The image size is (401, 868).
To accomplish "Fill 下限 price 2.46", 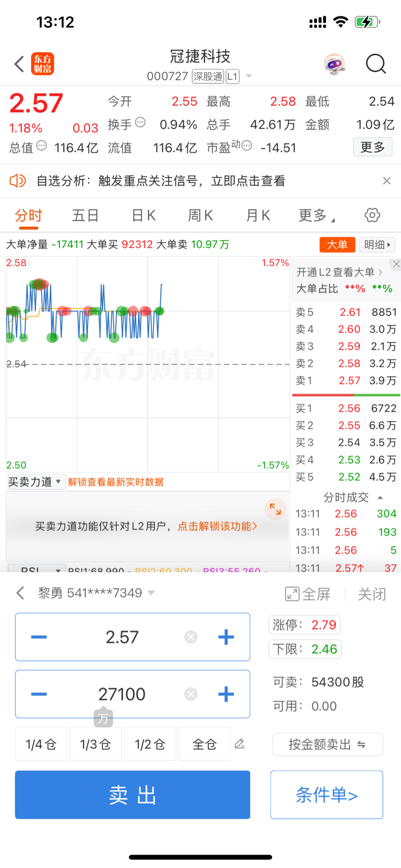I will [305, 649].
